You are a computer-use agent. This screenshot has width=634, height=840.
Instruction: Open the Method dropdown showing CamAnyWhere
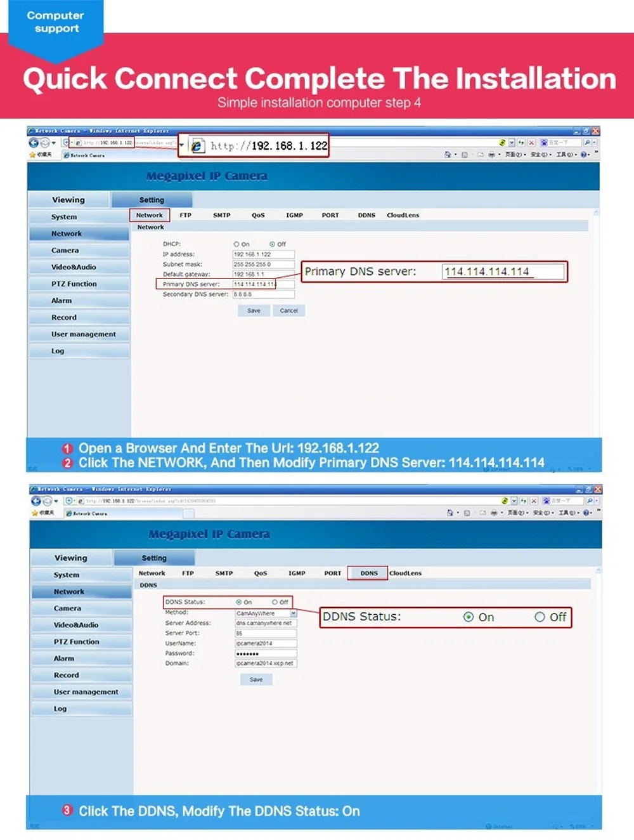click(294, 614)
